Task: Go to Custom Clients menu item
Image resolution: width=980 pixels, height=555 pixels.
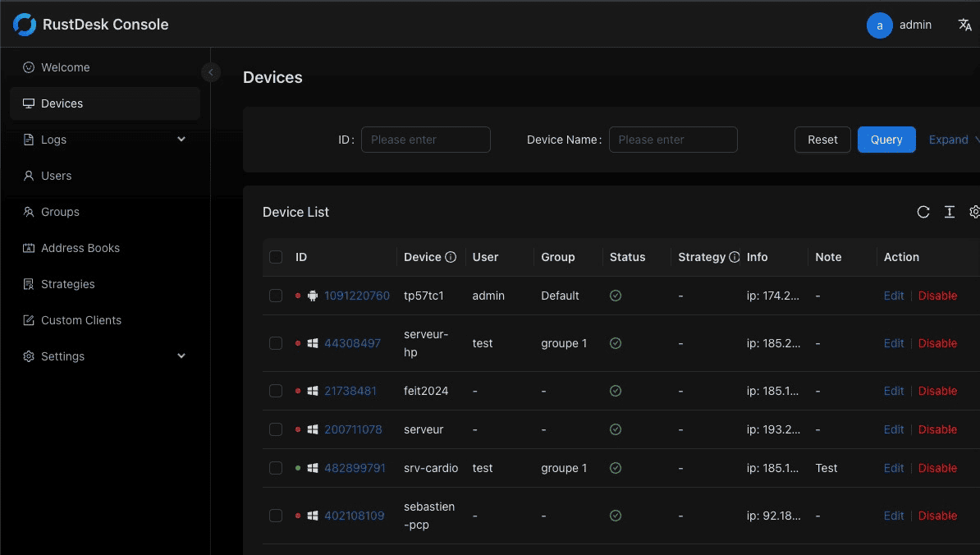Action: (80, 320)
